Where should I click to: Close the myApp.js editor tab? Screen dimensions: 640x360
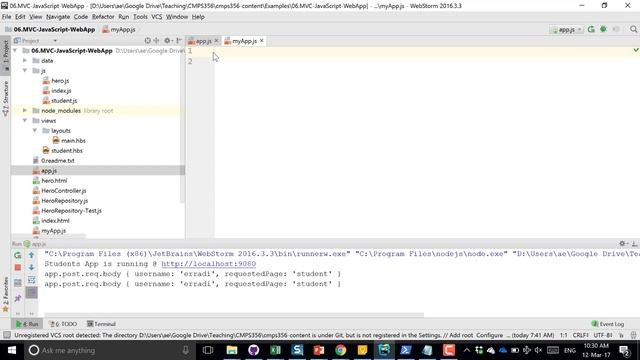click(x=262, y=41)
